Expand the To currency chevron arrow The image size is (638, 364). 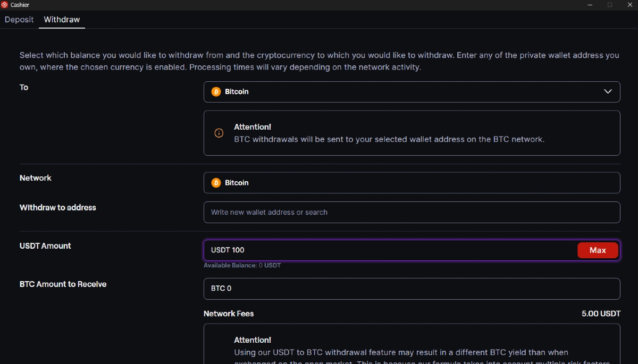[608, 91]
